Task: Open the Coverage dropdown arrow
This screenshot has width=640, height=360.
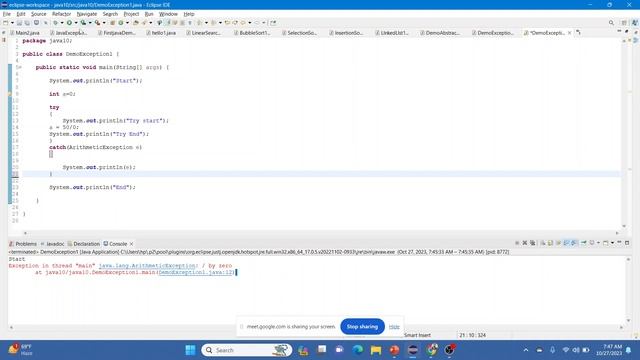Action: [x=90, y=23]
